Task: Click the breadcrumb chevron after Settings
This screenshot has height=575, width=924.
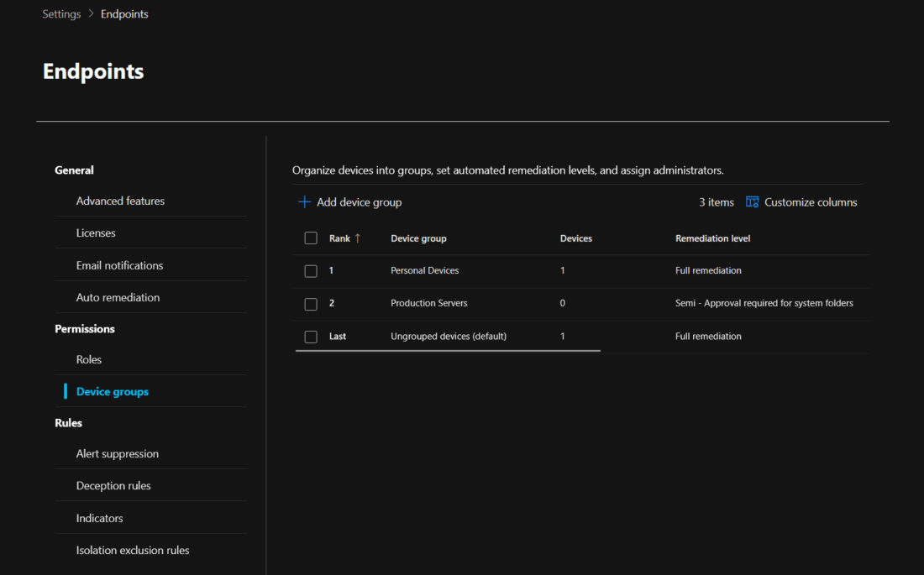Action: point(91,13)
